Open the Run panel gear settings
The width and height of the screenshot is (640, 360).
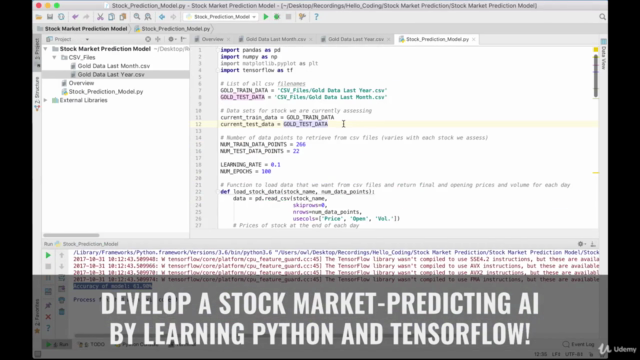tap(581, 244)
